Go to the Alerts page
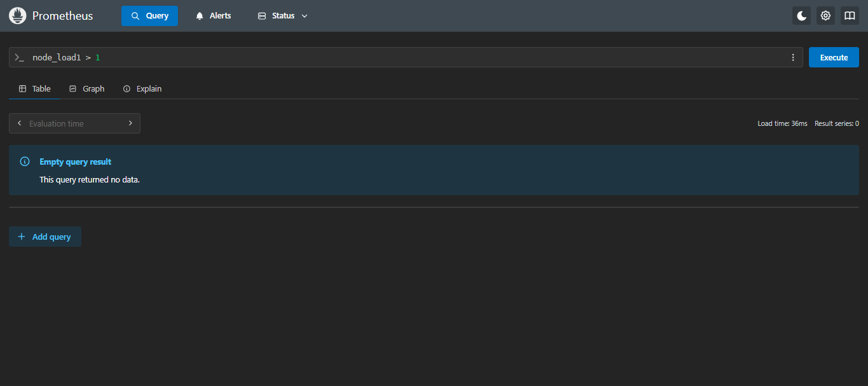Viewport: 868px width, 386px height. (x=214, y=16)
